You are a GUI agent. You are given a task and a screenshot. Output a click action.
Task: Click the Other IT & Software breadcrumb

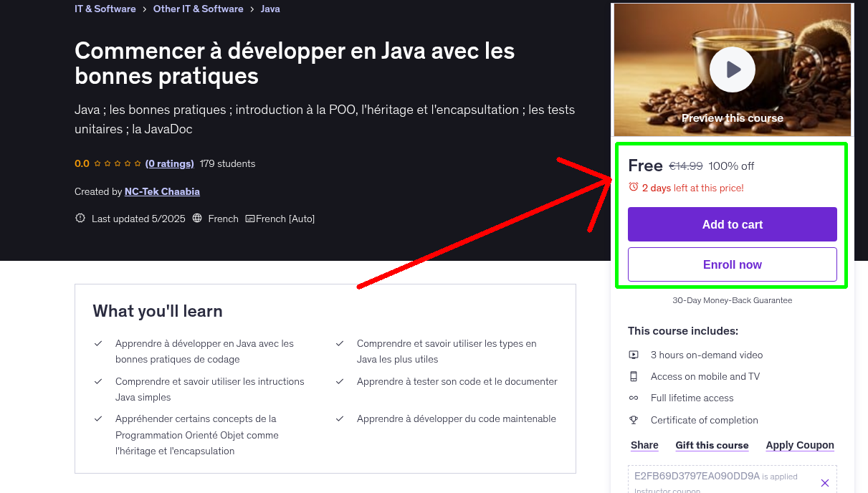coord(198,9)
